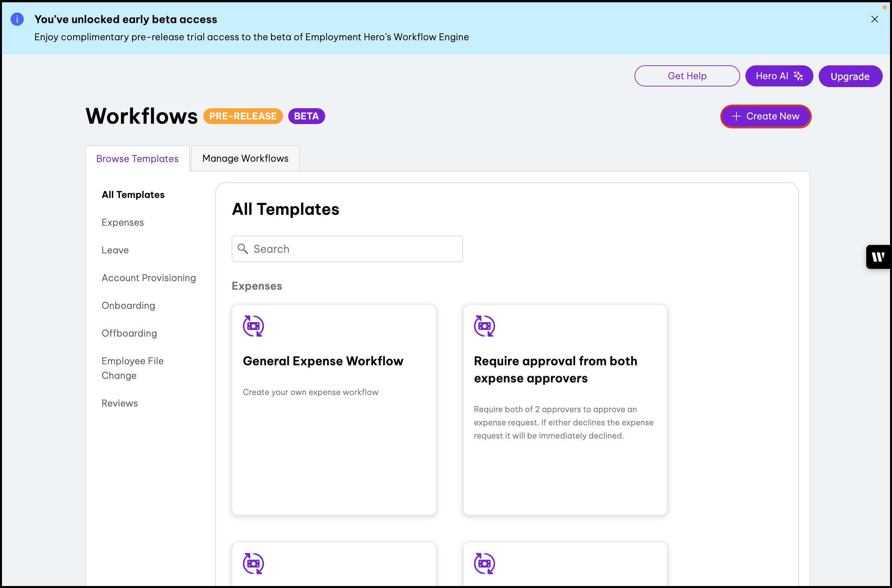Filter templates by Leave category

[115, 250]
